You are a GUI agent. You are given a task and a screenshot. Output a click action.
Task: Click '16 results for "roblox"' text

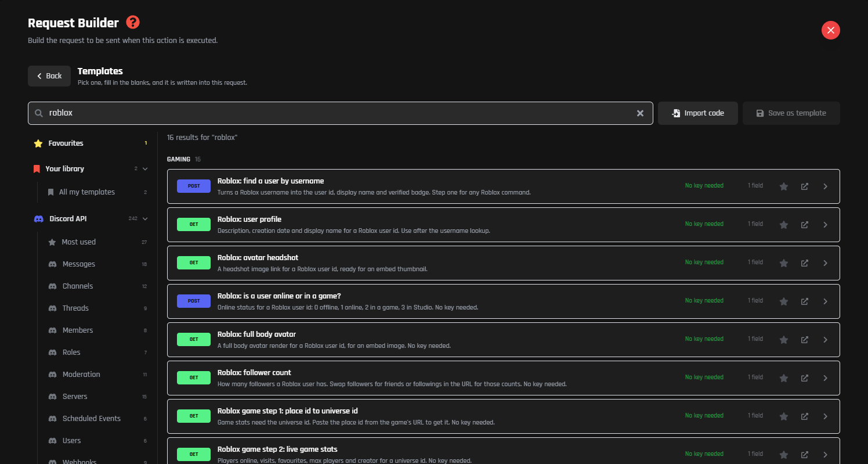point(202,138)
